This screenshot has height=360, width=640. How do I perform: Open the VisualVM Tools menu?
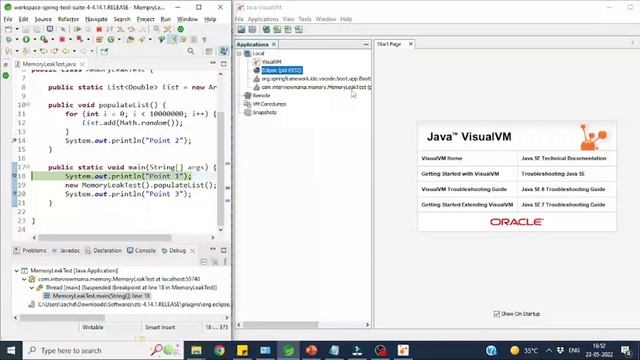(304, 19)
